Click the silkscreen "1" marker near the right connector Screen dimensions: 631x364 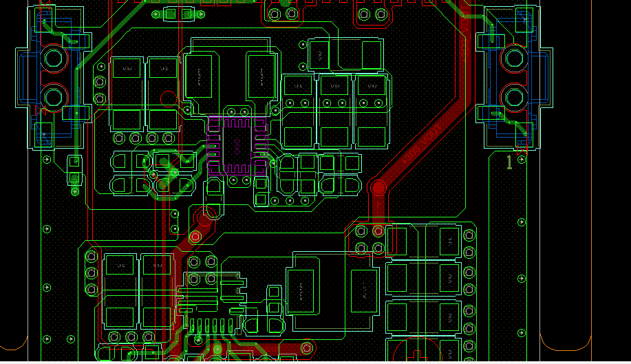click(509, 162)
